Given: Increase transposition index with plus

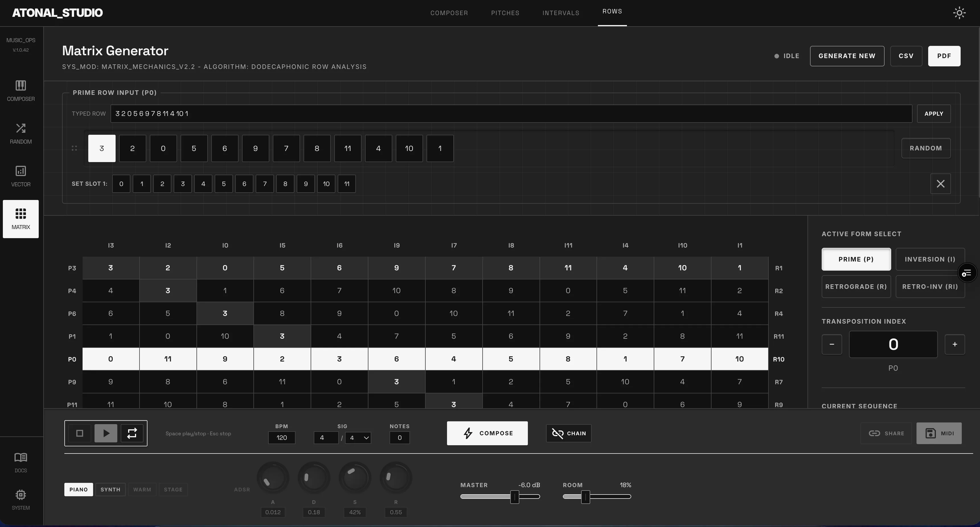Looking at the screenshot, I should [x=955, y=344].
